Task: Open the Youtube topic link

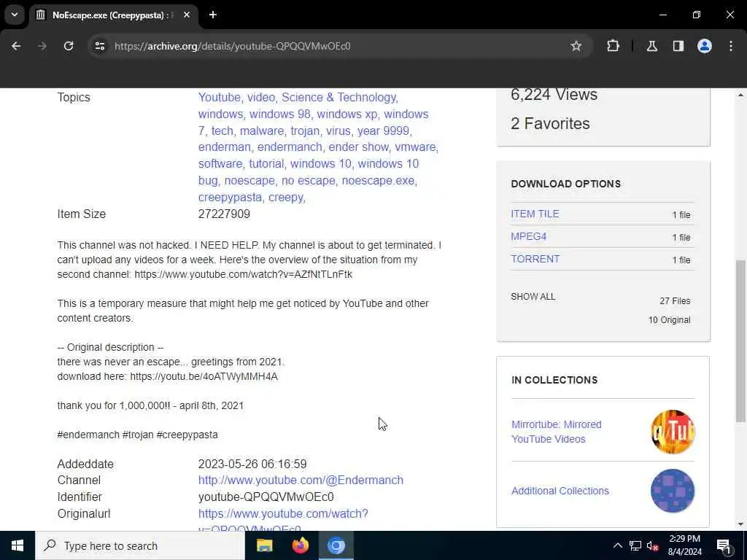Action: click(219, 97)
